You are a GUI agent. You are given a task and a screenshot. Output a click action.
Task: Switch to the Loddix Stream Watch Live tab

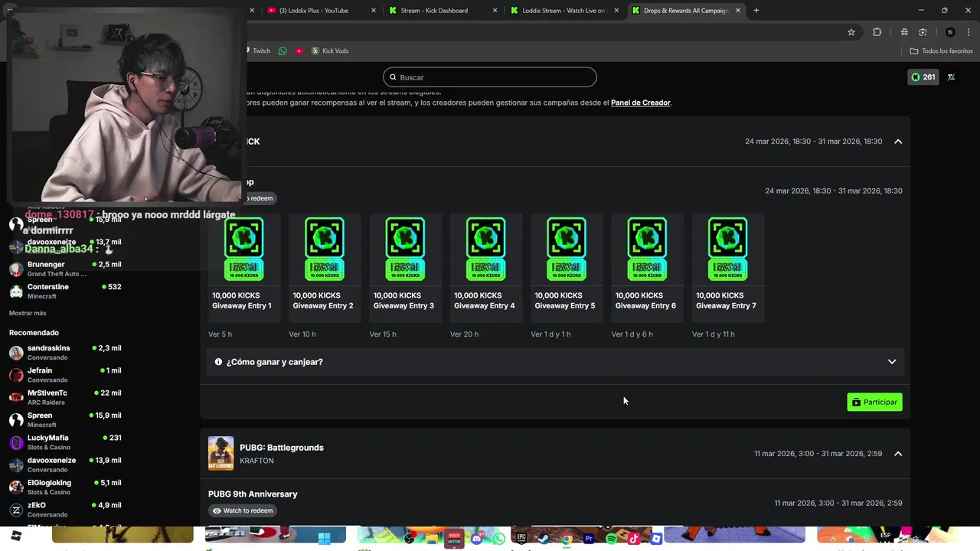563,11
